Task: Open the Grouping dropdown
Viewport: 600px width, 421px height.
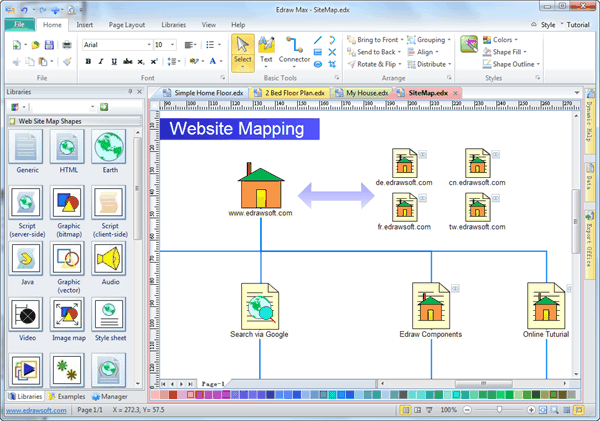Action: [429, 40]
